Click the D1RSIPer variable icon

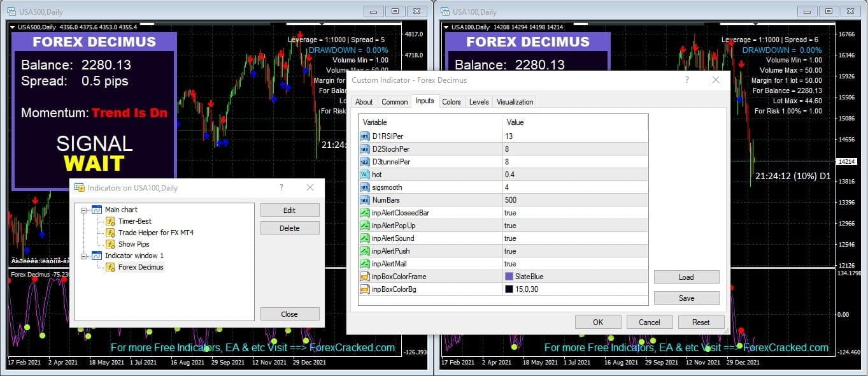pyautogui.click(x=365, y=136)
